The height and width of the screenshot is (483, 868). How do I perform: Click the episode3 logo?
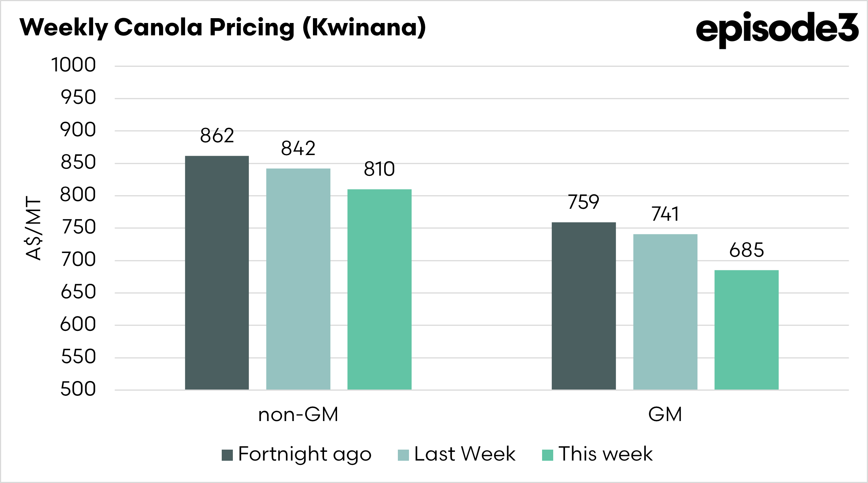[x=777, y=29]
